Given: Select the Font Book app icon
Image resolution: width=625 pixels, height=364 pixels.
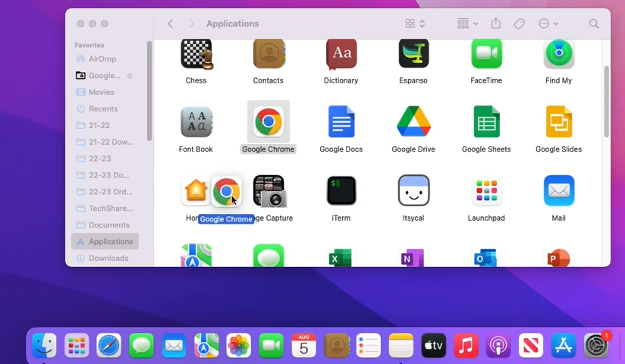Looking at the screenshot, I should (x=196, y=122).
